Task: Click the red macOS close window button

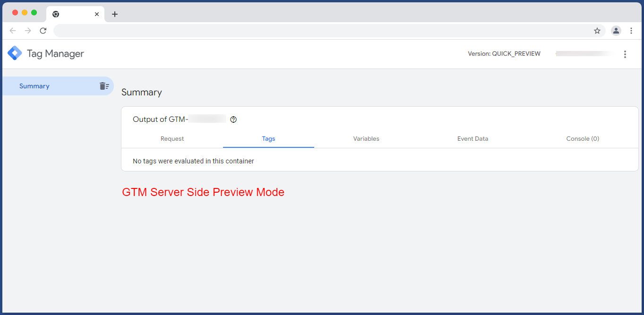Action: point(15,13)
